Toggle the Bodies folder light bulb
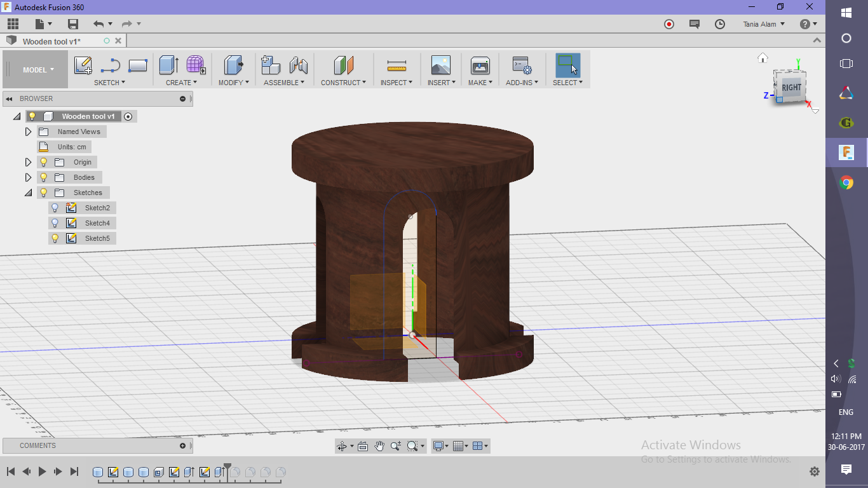Screen dimensions: 868x488 (44, 177)
